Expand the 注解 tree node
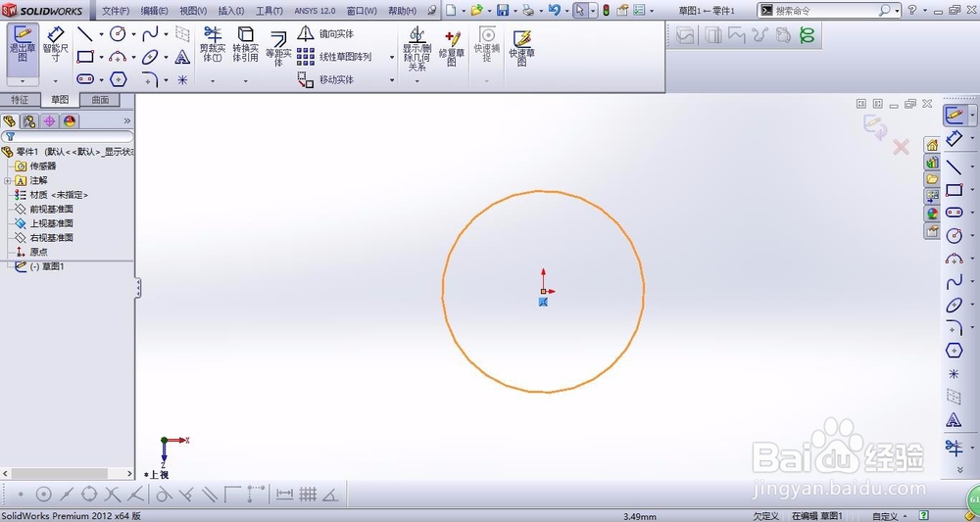The image size is (980, 522). click(7, 180)
